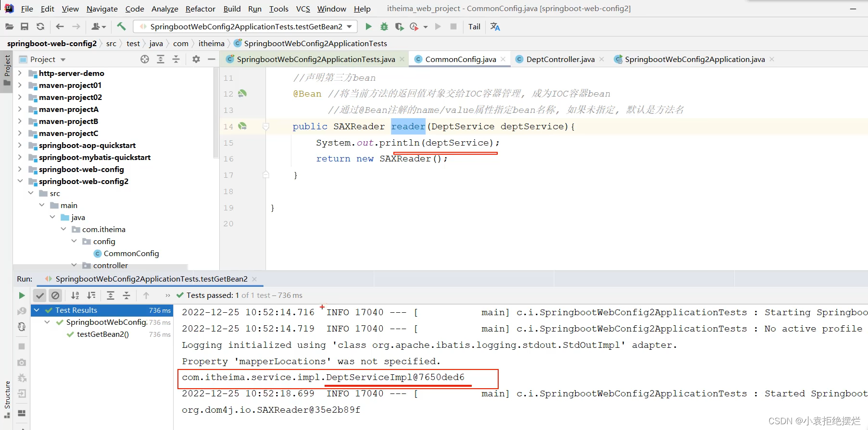This screenshot has width=868, height=430.
Task: Build project with the green hammer icon
Action: pyautogui.click(x=121, y=27)
